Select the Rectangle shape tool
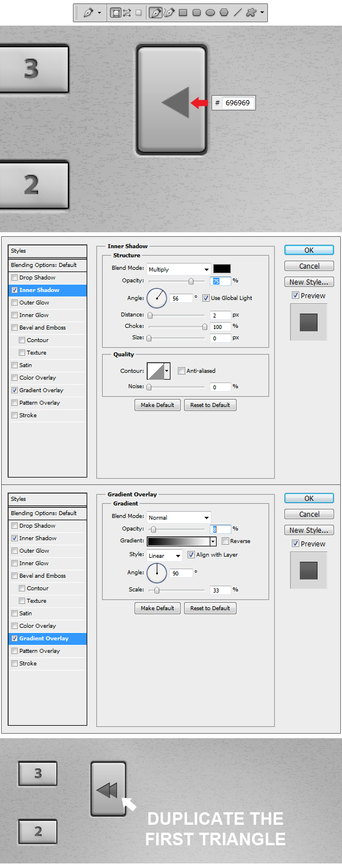The height and width of the screenshot is (868, 342). [183, 13]
